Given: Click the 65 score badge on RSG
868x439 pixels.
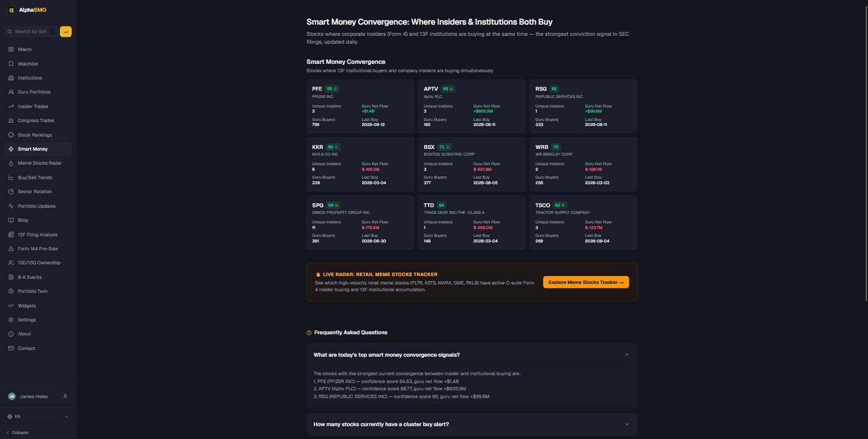Looking at the screenshot, I should pos(554,89).
